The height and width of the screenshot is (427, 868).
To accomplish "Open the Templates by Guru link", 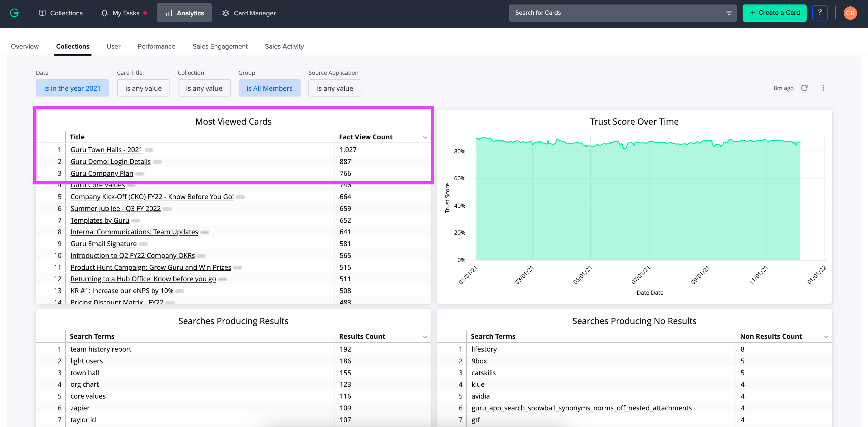I will pos(100,220).
